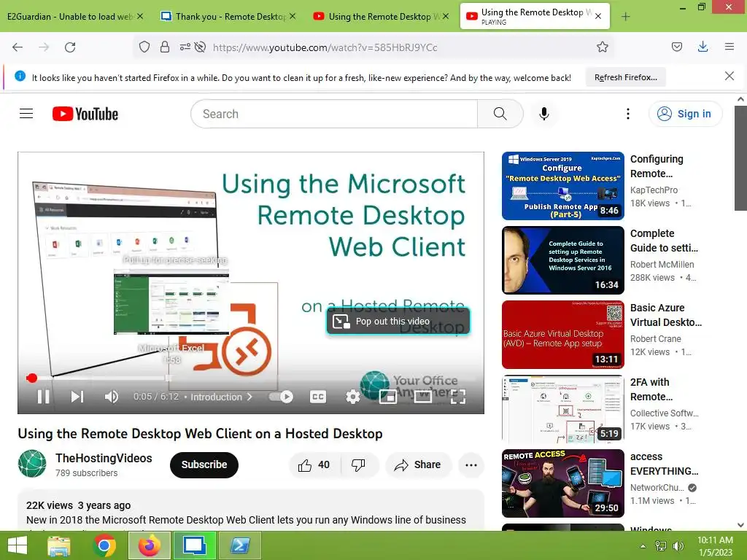Open a new tab with the plus button
The image size is (747, 560).
point(625,17)
